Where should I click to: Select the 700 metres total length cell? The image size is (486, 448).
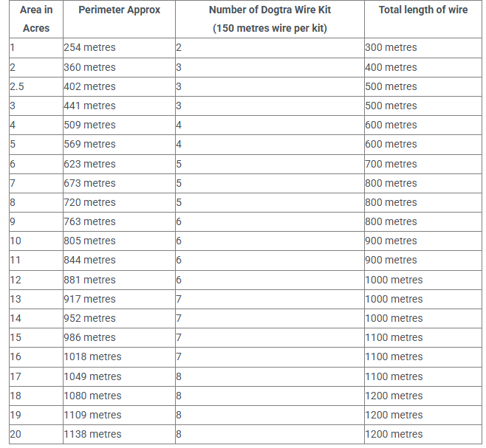coord(391,164)
